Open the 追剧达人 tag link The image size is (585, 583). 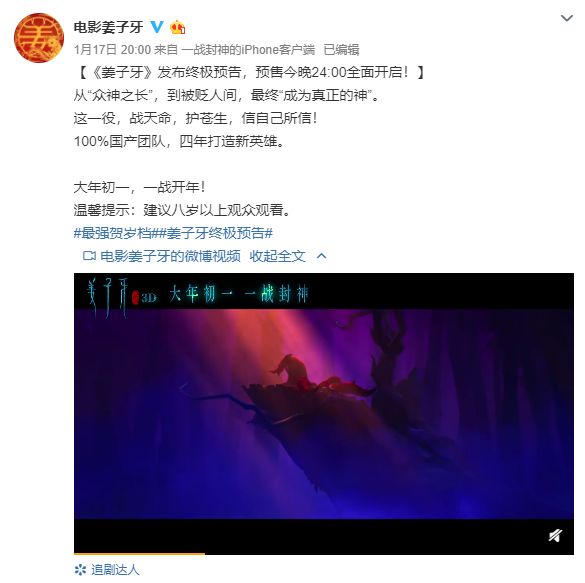pyautogui.click(x=115, y=570)
